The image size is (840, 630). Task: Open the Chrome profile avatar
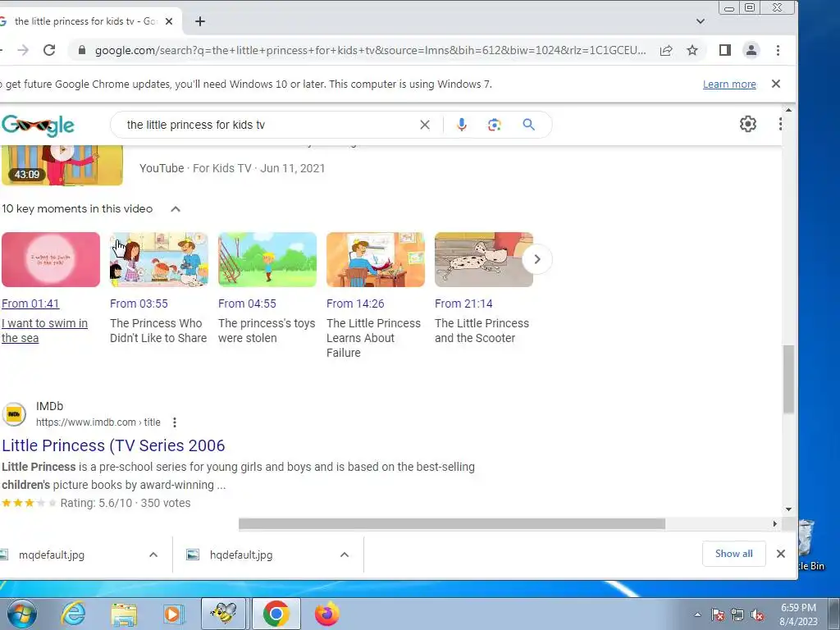pos(751,50)
